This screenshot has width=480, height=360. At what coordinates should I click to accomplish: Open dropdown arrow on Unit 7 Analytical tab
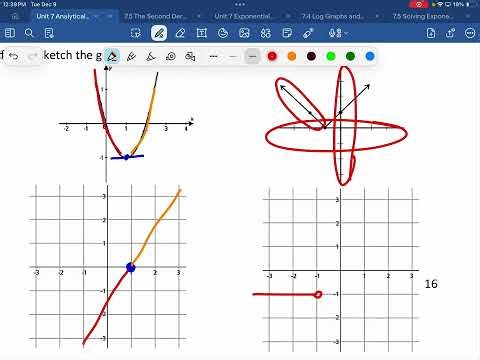[x=96, y=16]
